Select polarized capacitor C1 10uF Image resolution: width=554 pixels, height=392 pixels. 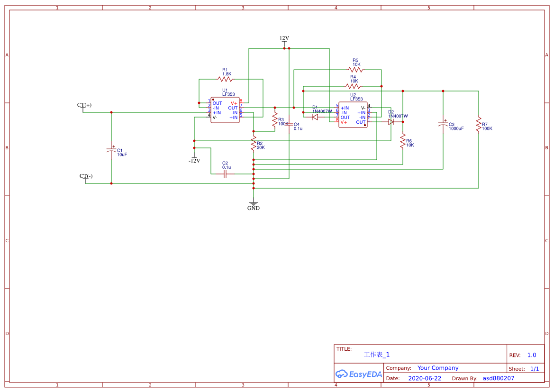coord(110,150)
